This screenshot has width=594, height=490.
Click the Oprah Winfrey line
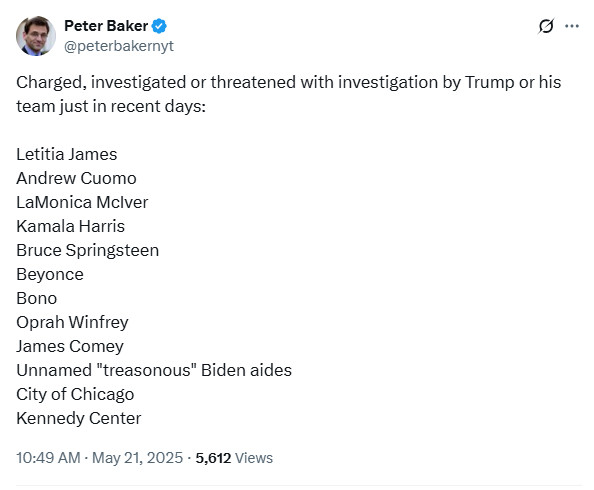[72, 322]
